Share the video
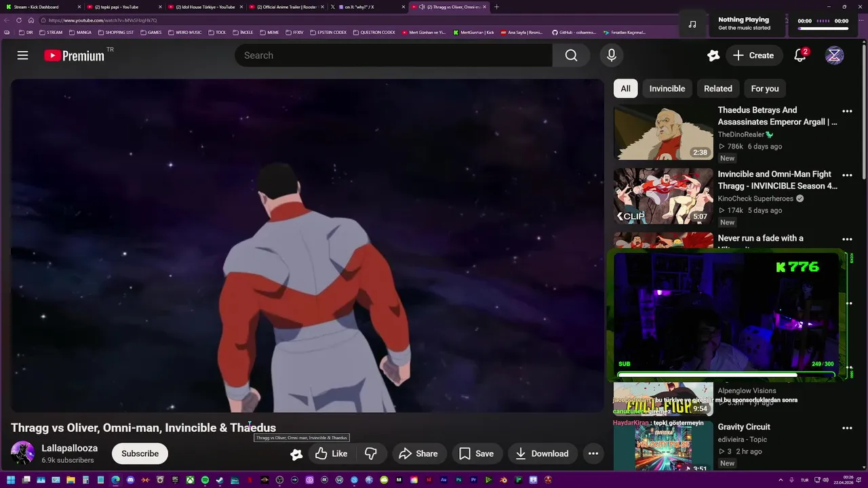The width and height of the screenshot is (868, 488). coord(418,453)
